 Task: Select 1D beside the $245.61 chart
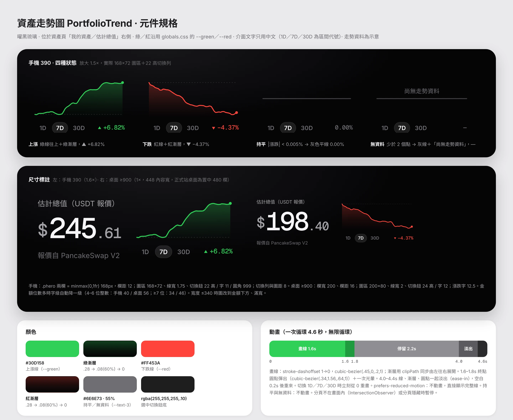(x=145, y=252)
